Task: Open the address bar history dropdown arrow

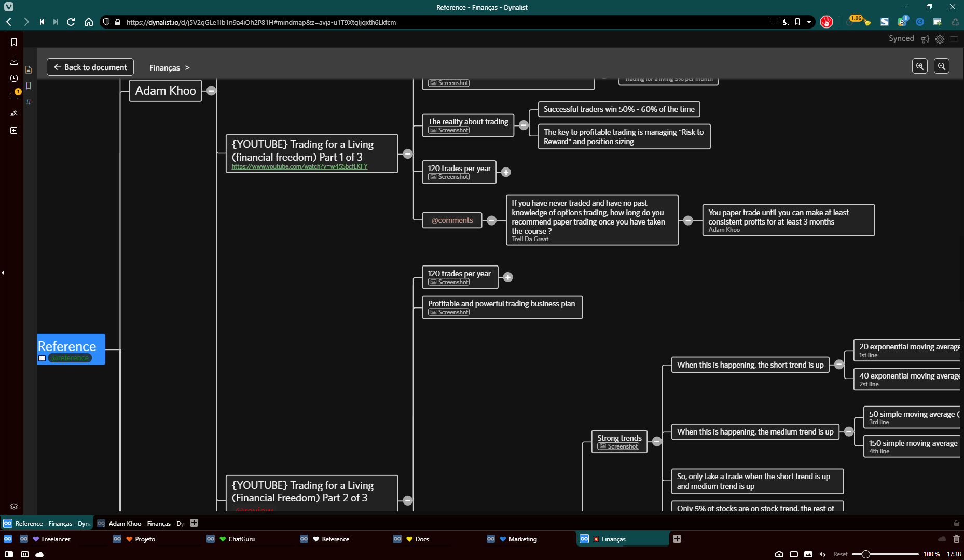Action: (809, 22)
